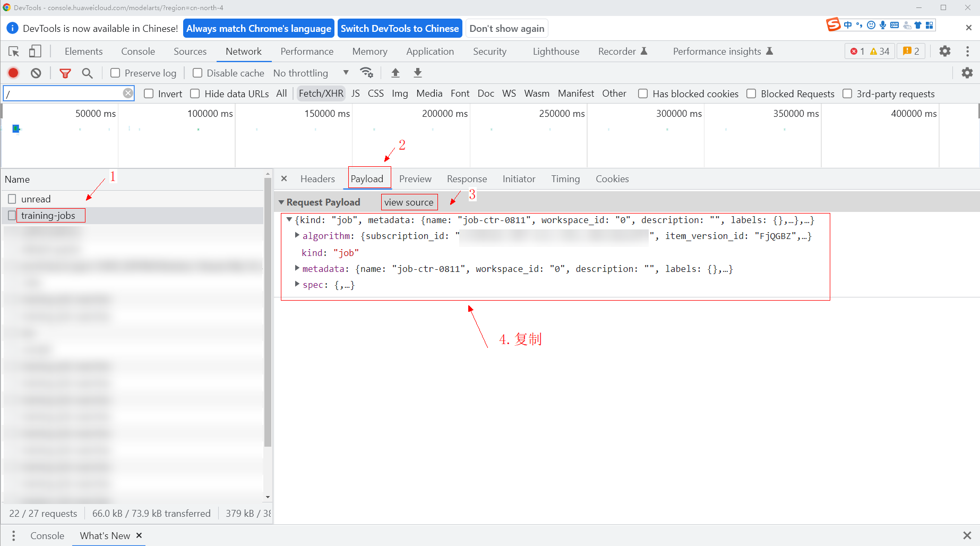Switch to the Elements panel
Viewport: 980px width, 546px height.
84,52
